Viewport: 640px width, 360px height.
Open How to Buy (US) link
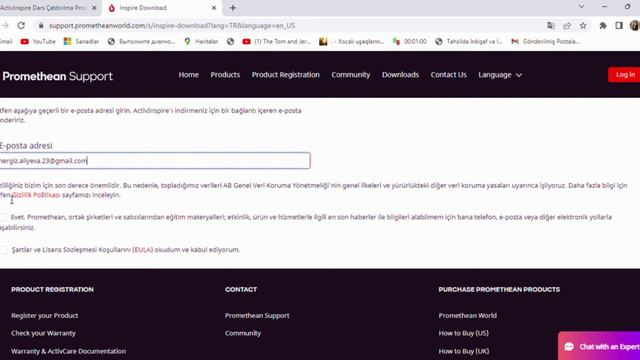point(464,333)
